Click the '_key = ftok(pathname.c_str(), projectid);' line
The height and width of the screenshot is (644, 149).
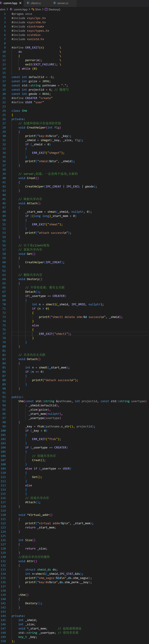tap(60, 427)
